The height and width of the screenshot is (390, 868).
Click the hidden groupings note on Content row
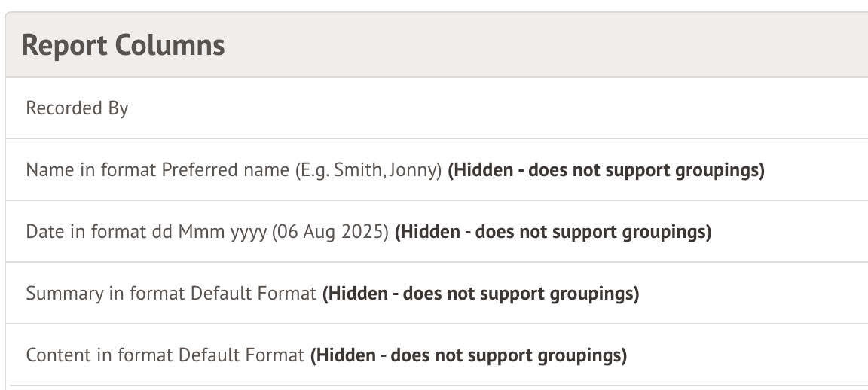coord(468,355)
